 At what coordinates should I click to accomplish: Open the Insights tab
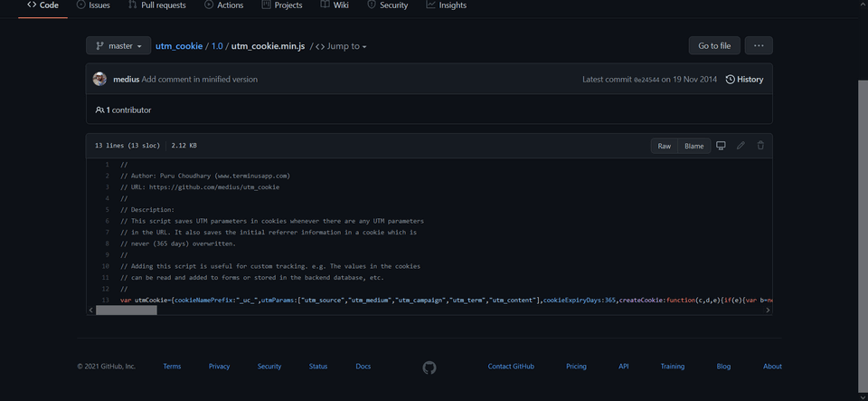(446, 5)
